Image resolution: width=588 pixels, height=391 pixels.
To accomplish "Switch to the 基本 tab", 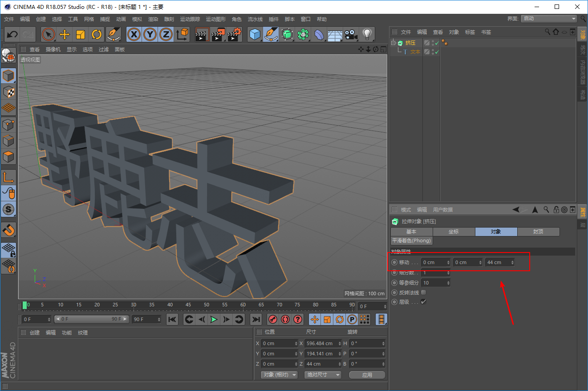I will 411,232.
